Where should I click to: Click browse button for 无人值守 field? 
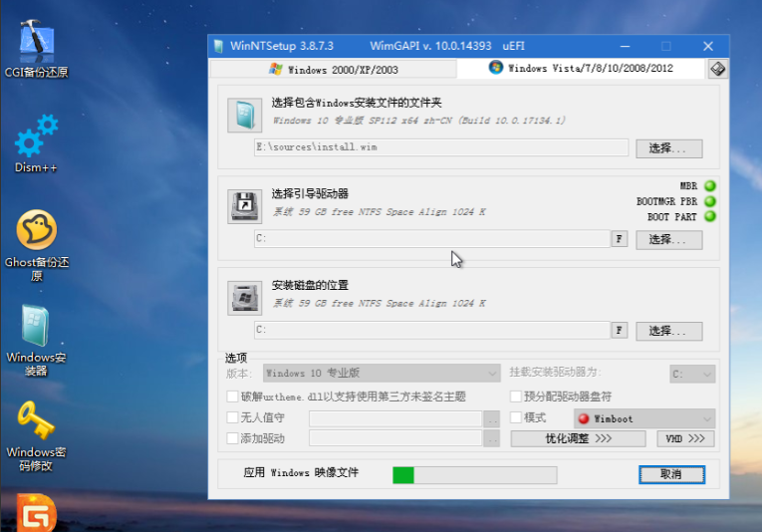click(492, 418)
